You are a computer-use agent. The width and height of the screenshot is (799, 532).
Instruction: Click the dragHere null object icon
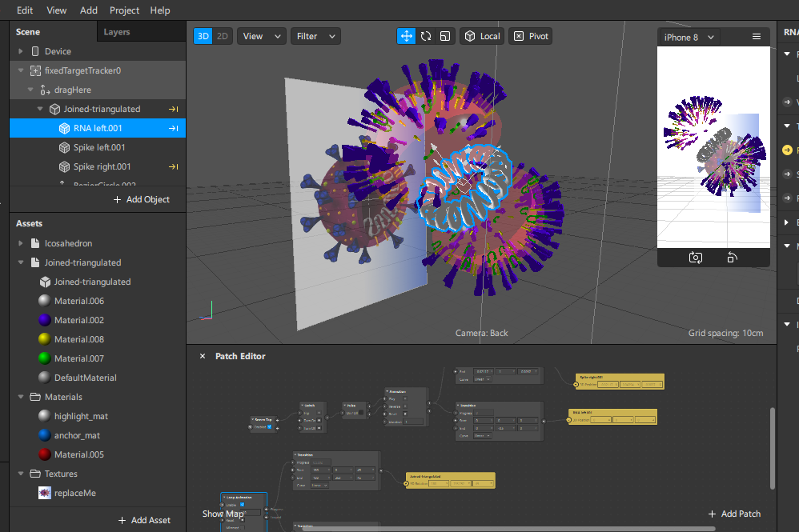coord(45,90)
